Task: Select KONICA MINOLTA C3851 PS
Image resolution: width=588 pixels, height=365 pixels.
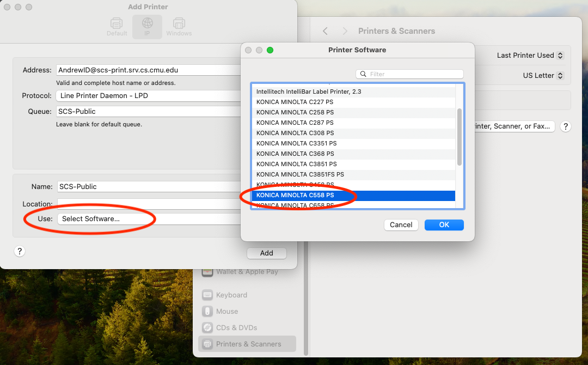Action: [x=353, y=164]
